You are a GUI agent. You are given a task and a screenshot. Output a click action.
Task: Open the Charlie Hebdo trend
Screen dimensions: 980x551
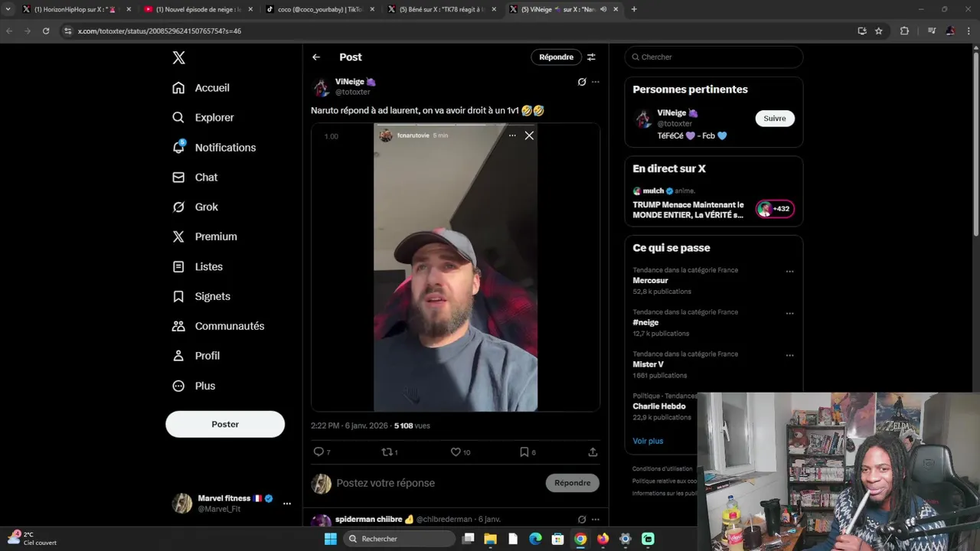click(x=659, y=406)
